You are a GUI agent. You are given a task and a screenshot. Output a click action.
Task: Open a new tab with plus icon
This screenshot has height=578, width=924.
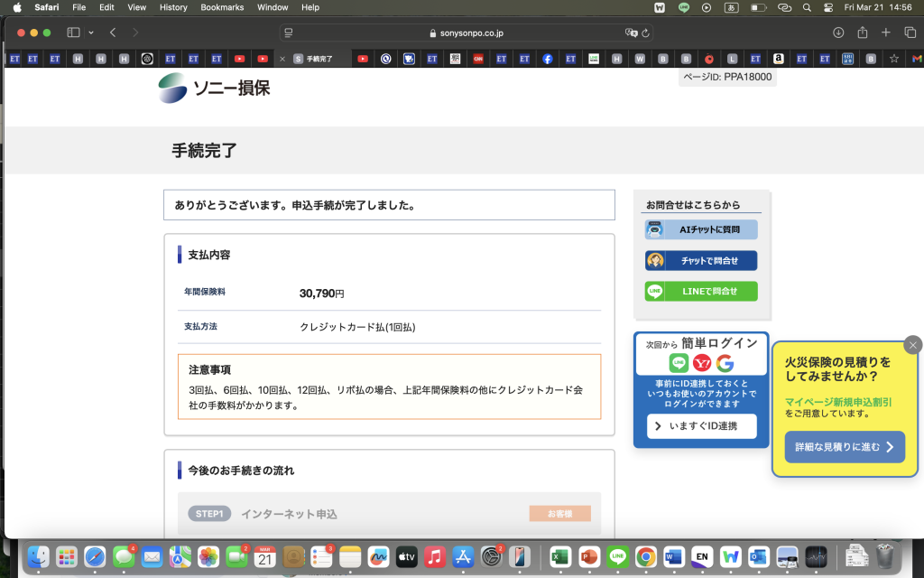886,33
